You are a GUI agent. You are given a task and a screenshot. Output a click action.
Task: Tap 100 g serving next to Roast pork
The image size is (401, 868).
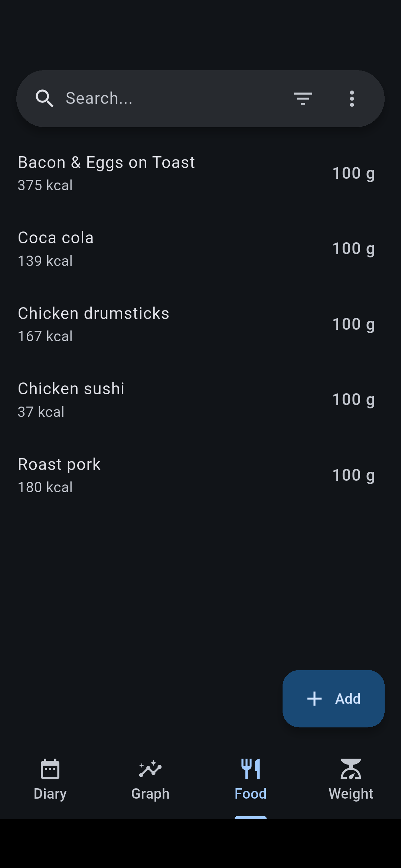tap(353, 475)
